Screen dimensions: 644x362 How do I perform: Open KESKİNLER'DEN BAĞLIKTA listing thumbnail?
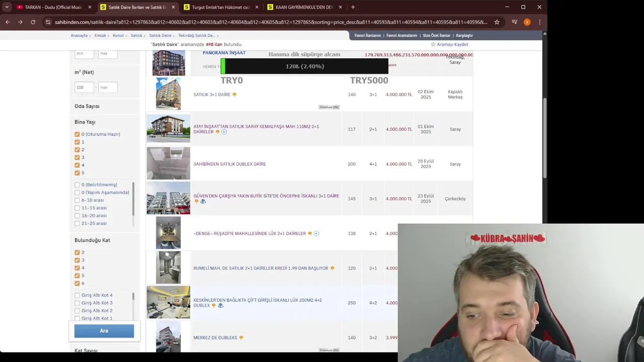click(x=169, y=302)
